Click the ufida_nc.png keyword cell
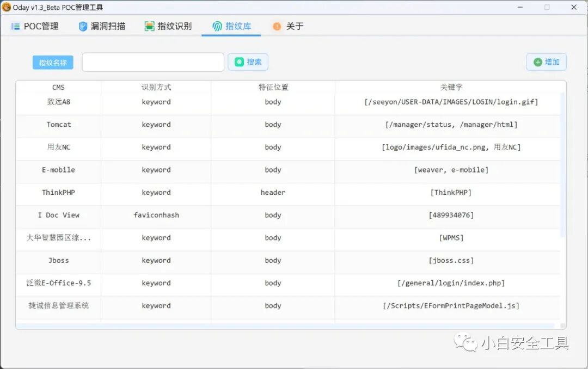This screenshot has width=588, height=369. tap(451, 147)
